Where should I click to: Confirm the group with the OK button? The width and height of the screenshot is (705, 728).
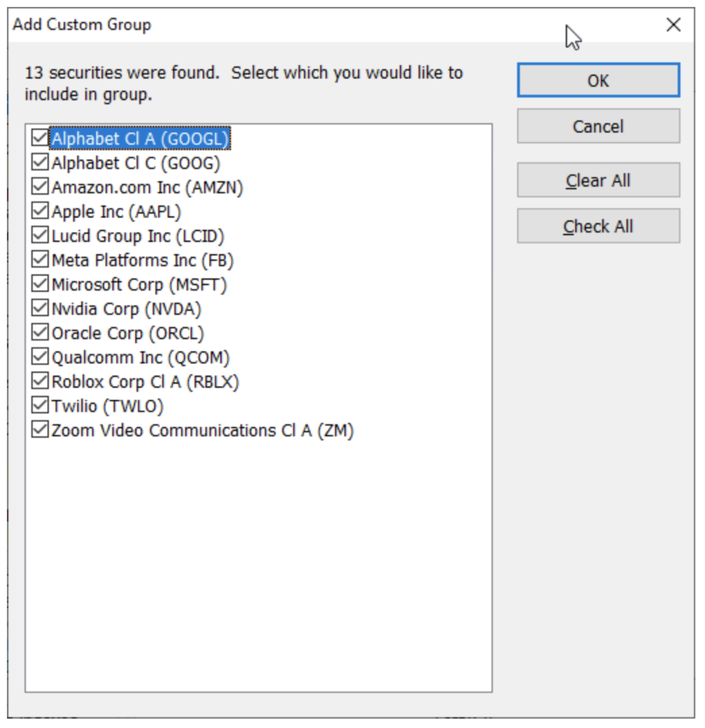598,80
